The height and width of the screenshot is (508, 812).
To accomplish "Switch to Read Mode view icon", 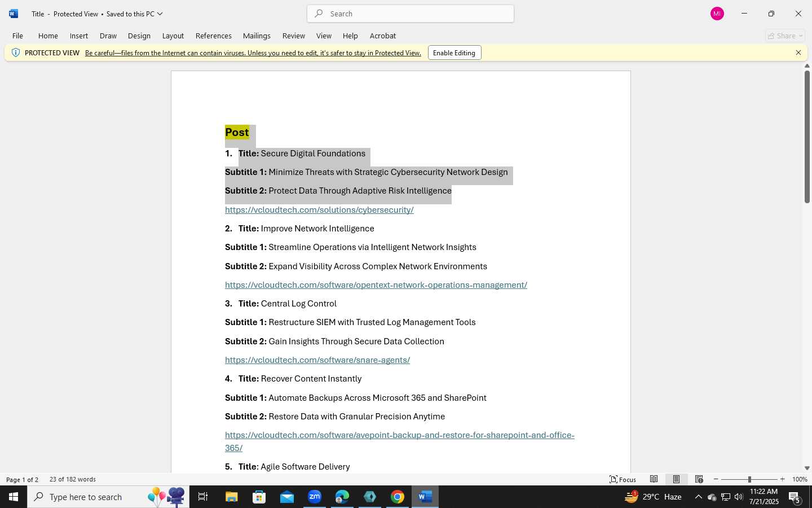I will click(654, 479).
